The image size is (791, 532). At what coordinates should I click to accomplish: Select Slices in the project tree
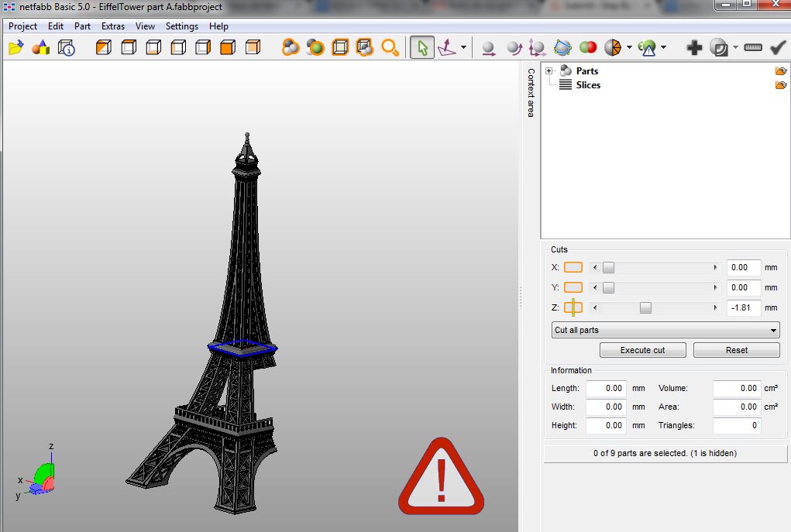pyautogui.click(x=588, y=85)
